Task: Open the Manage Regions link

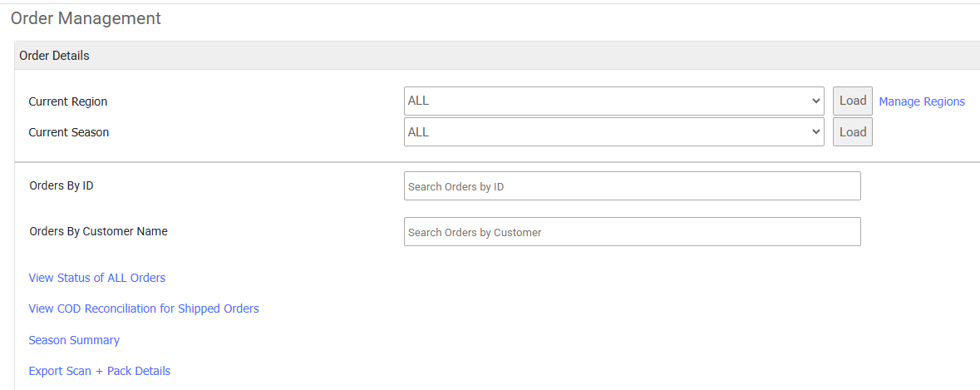Action: [x=922, y=101]
